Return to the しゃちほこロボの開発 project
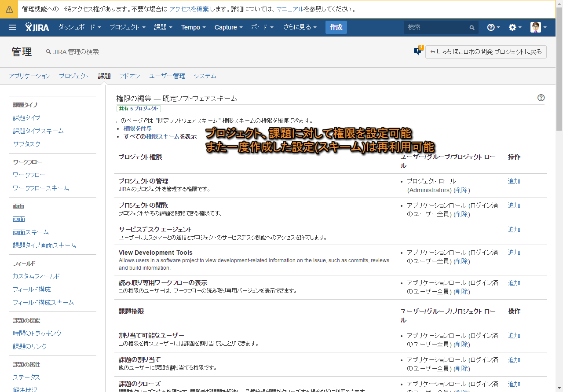Image resolution: width=563 pixels, height=392 pixels. [x=486, y=51]
